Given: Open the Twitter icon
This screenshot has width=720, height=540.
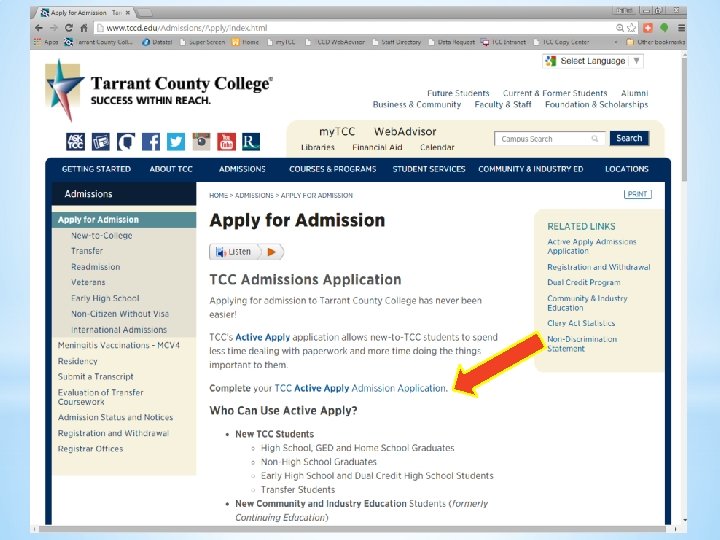Looking at the screenshot, I should tap(176, 141).
